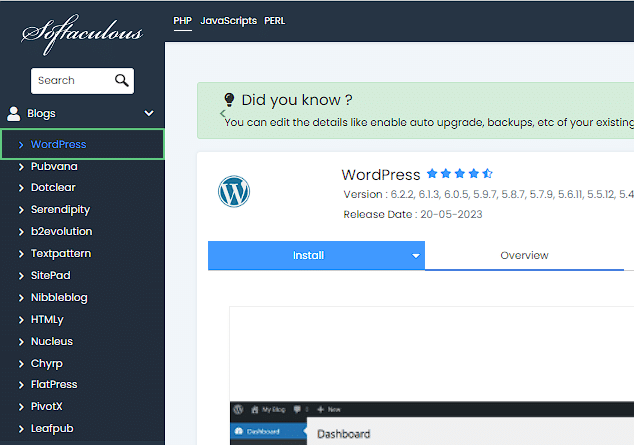This screenshot has width=634, height=445.
Task: Click the previous-tip arrow in the green banner
Action: [x=222, y=114]
